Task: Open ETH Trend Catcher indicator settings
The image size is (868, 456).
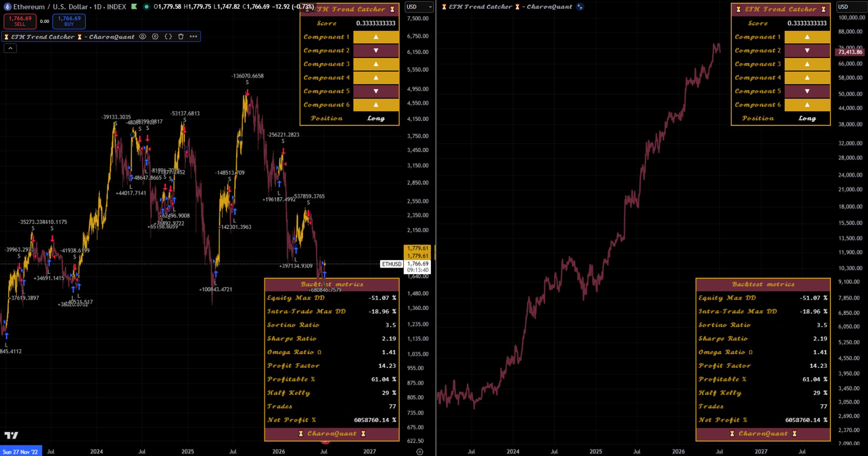Action: [x=155, y=37]
